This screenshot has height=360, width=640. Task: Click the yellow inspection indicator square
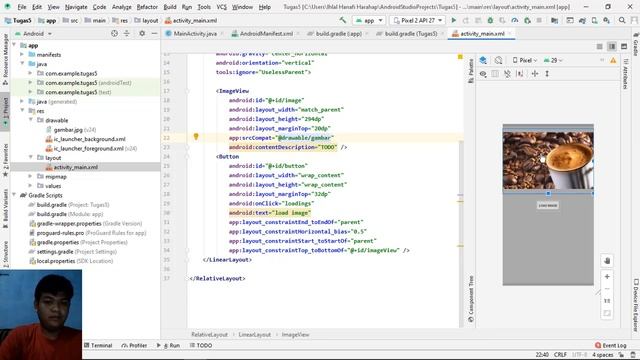(x=460, y=57)
